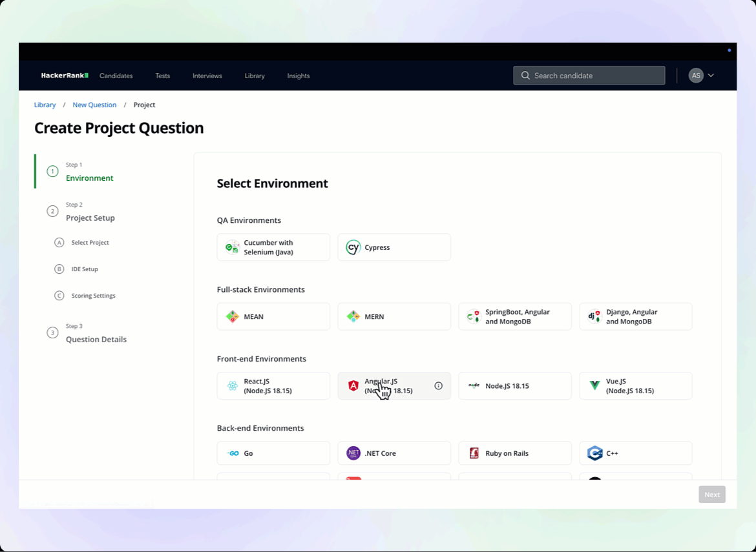The image size is (756, 552).
Task: Click the Next button
Action: [x=712, y=495]
